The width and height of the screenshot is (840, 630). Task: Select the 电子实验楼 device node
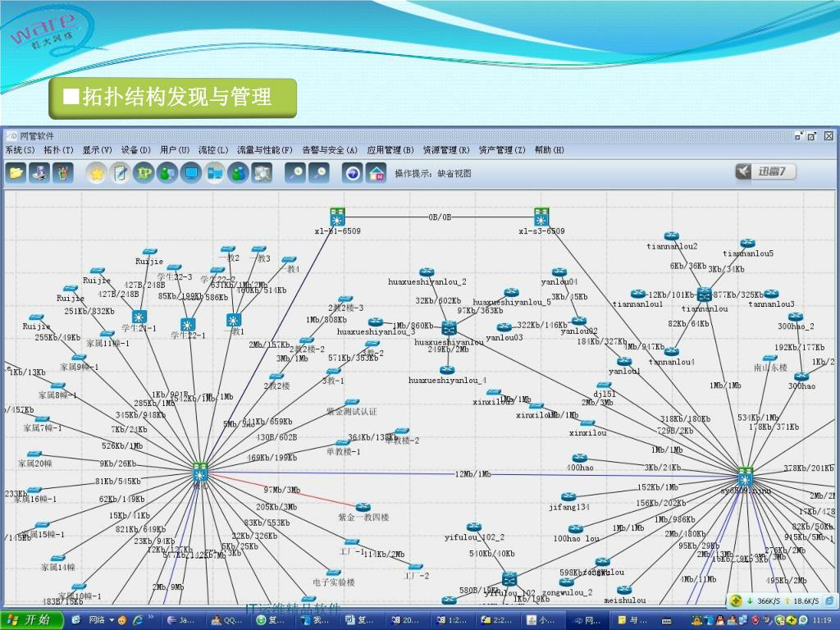pos(333,573)
